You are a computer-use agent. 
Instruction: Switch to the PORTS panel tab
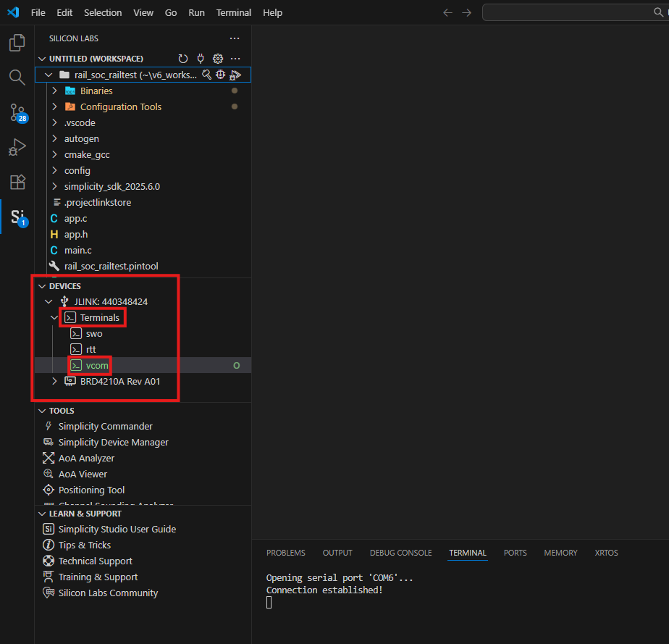pos(515,553)
